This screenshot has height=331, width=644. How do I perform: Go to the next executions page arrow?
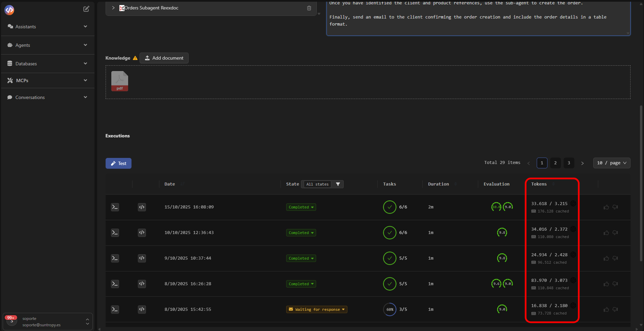582,163
